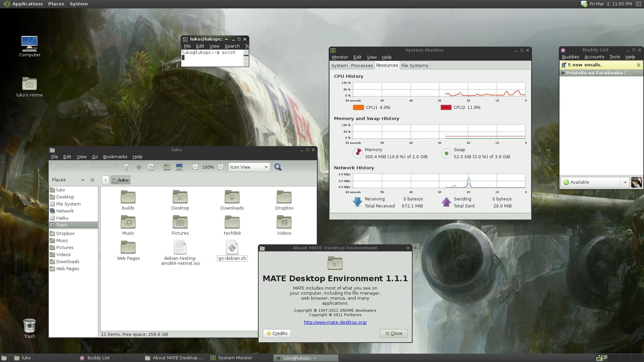Expand Priatelia na Facebooku group
644x362 pixels.
(x=563, y=73)
